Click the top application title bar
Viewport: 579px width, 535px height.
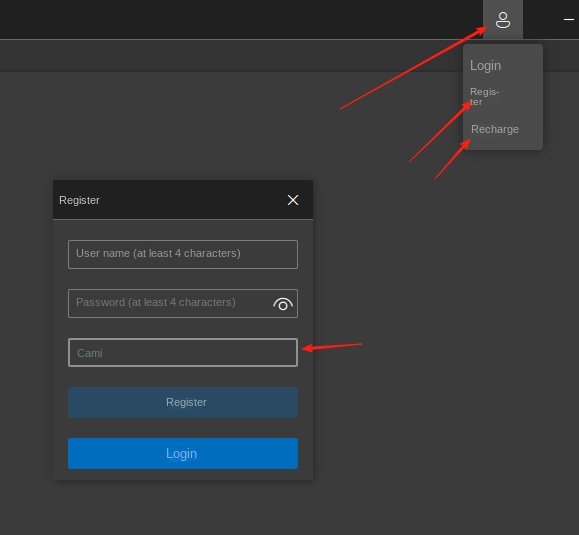[x=240, y=19]
